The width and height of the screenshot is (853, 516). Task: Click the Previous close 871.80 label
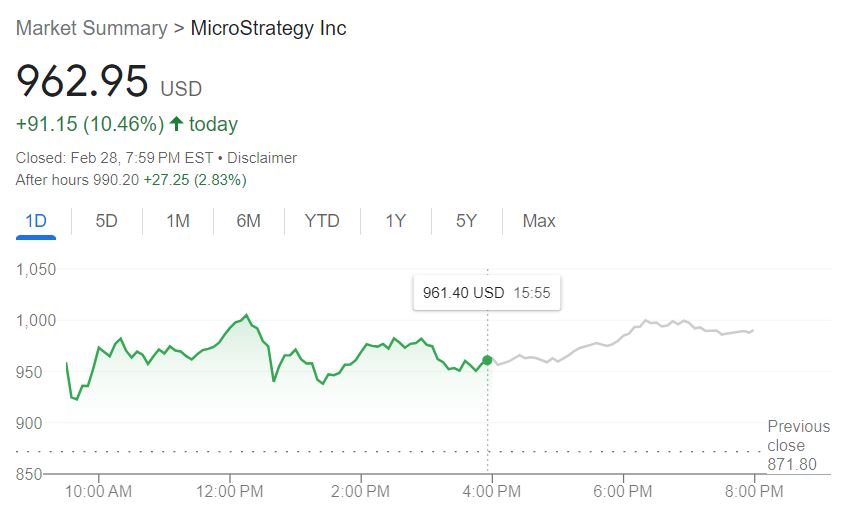click(x=799, y=446)
